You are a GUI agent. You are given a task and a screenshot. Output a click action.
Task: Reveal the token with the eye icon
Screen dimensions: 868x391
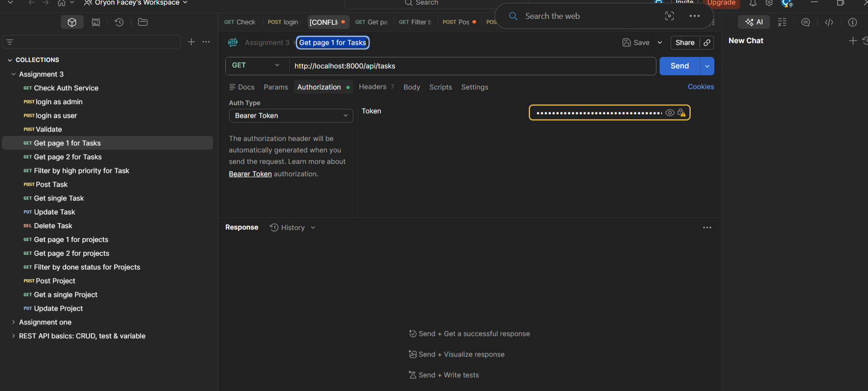coord(670,113)
